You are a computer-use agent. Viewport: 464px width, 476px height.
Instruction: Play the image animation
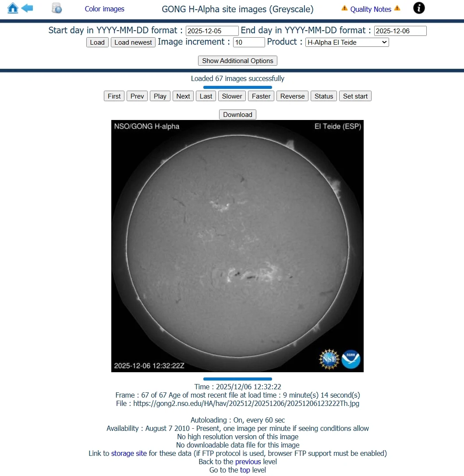point(160,96)
